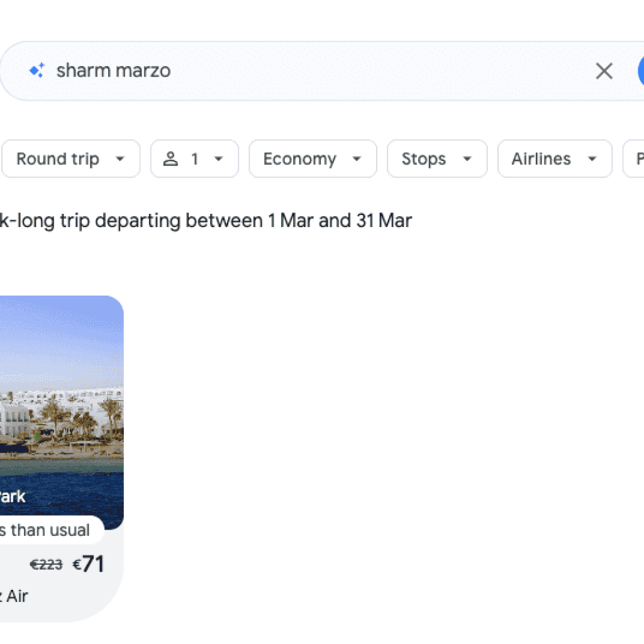Click the Airlines filter chip
644x644 pixels.
(555, 159)
